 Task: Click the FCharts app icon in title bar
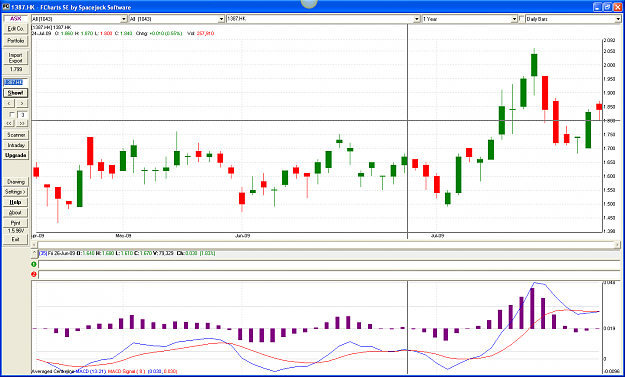pos(6,7)
